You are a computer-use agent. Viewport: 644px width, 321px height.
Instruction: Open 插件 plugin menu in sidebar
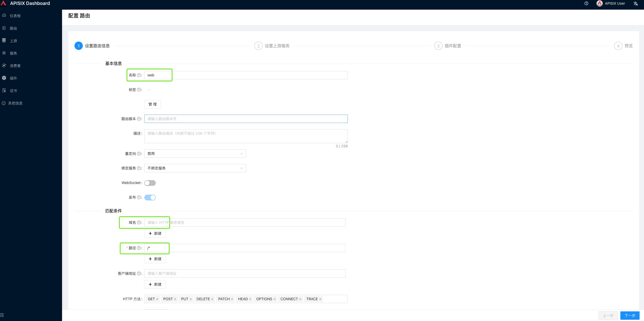click(13, 78)
